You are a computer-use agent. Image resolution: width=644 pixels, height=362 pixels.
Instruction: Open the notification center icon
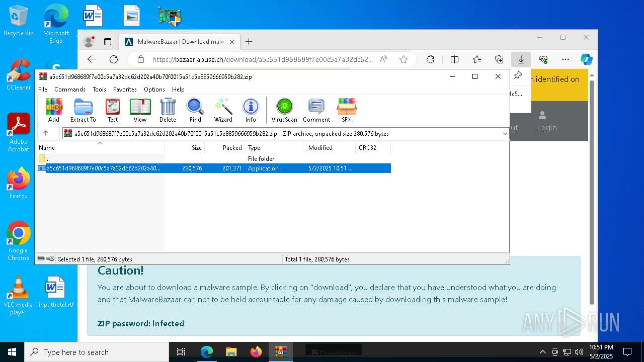click(627, 352)
